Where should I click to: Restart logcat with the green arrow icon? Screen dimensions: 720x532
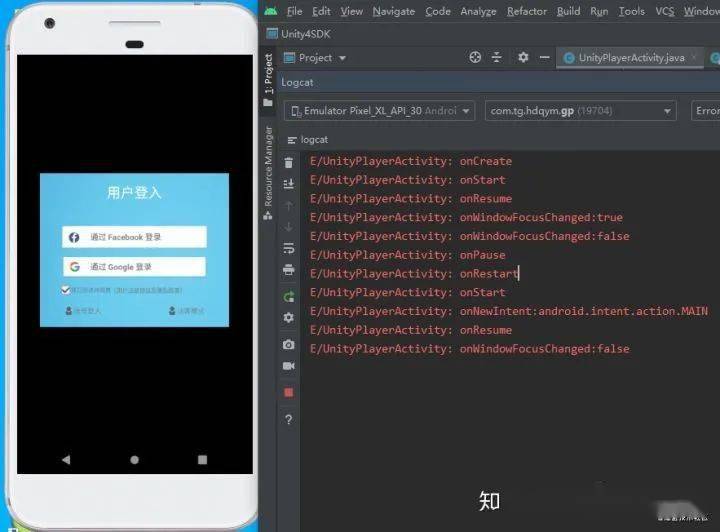pyautogui.click(x=289, y=296)
